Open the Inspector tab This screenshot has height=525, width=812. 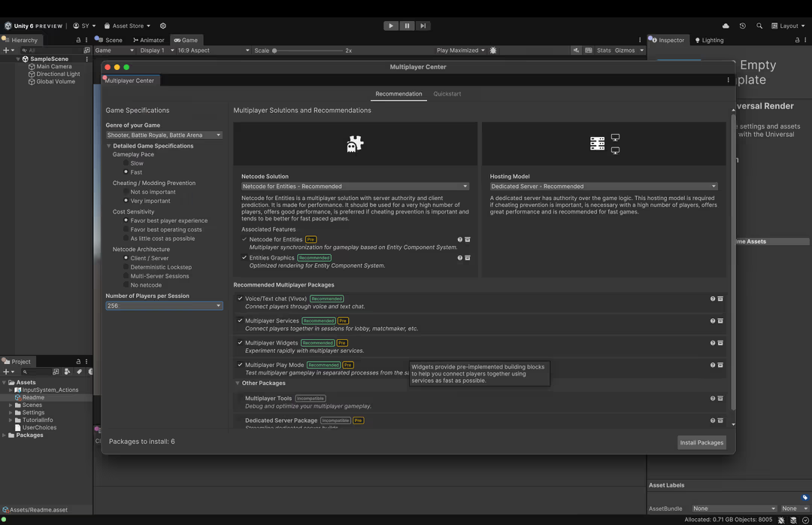pyautogui.click(x=668, y=40)
